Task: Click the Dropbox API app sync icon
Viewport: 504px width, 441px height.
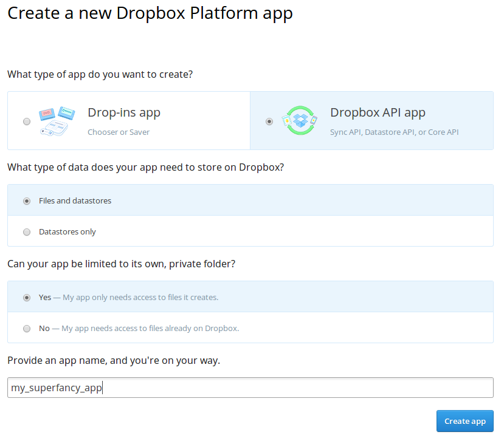Action: 300,120
